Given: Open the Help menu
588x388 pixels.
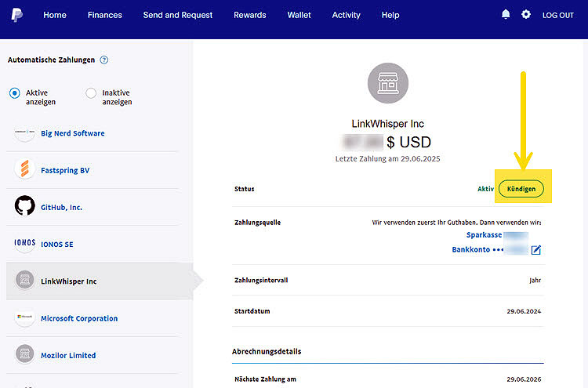Looking at the screenshot, I should point(390,15).
